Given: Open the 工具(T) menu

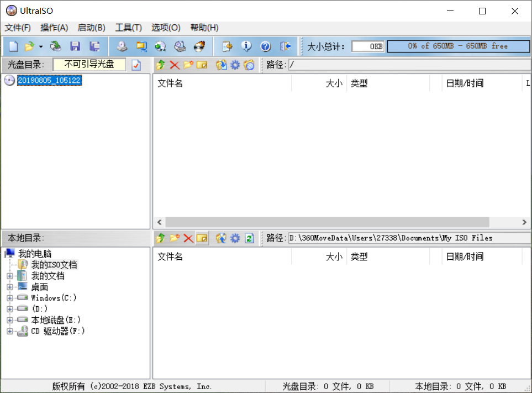Looking at the screenshot, I should pos(128,28).
